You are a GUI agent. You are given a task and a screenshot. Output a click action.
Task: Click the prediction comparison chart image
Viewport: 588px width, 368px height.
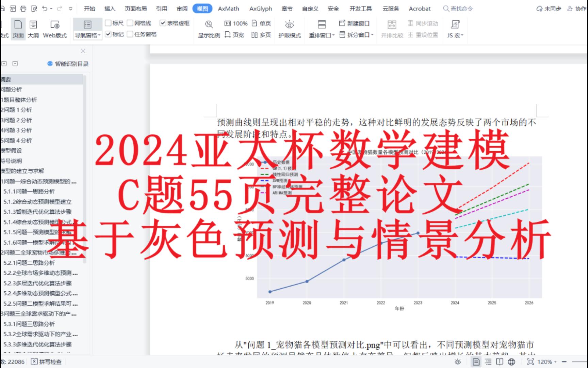tap(390, 230)
